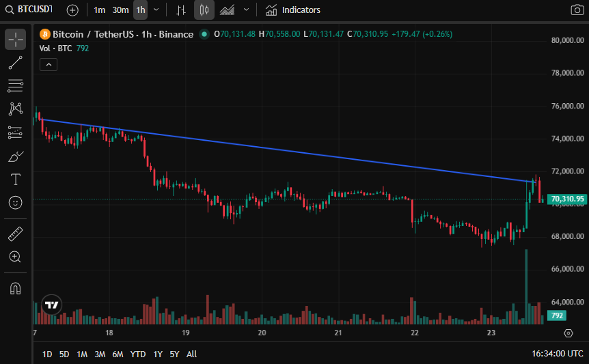Image resolution: width=589 pixels, height=364 pixels.
Task: Set date range to 1D
Action: click(47, 354)
